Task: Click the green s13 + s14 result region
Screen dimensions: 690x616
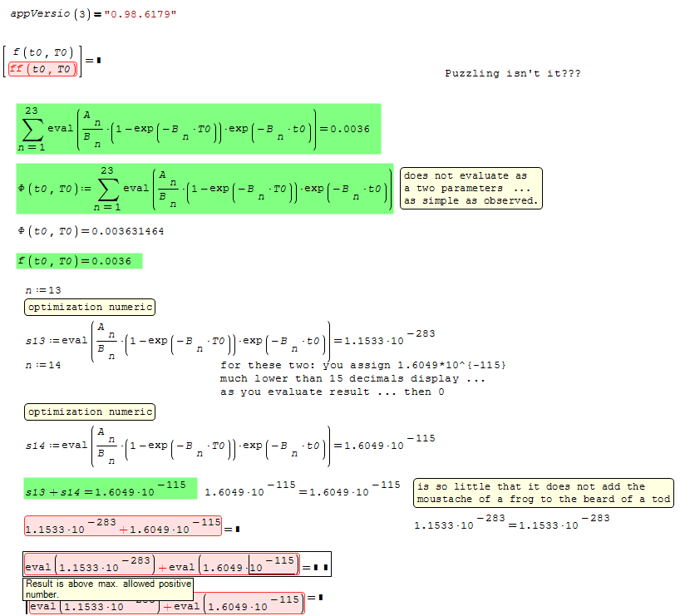Action: (x=110, y=489)
